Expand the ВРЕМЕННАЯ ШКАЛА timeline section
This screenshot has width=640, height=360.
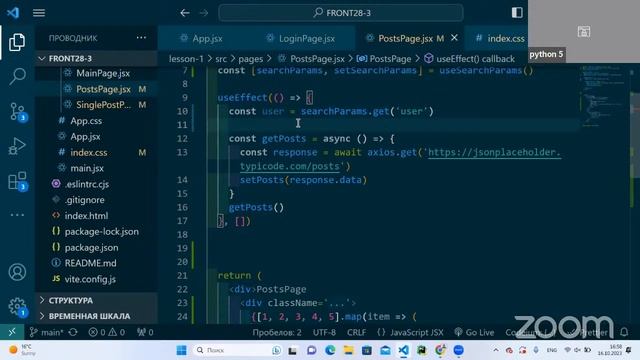[96, 316]
